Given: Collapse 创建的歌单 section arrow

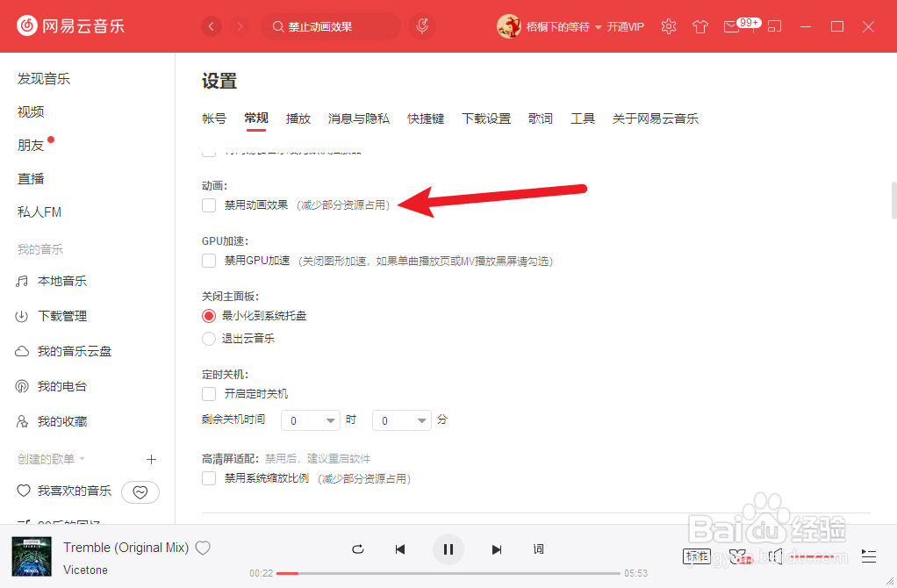Looking at the screenshot, I should coord(82,459).
